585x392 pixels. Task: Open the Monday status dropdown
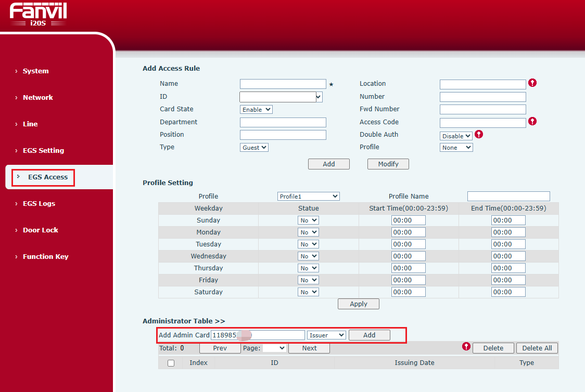click(x=308, y=232)
